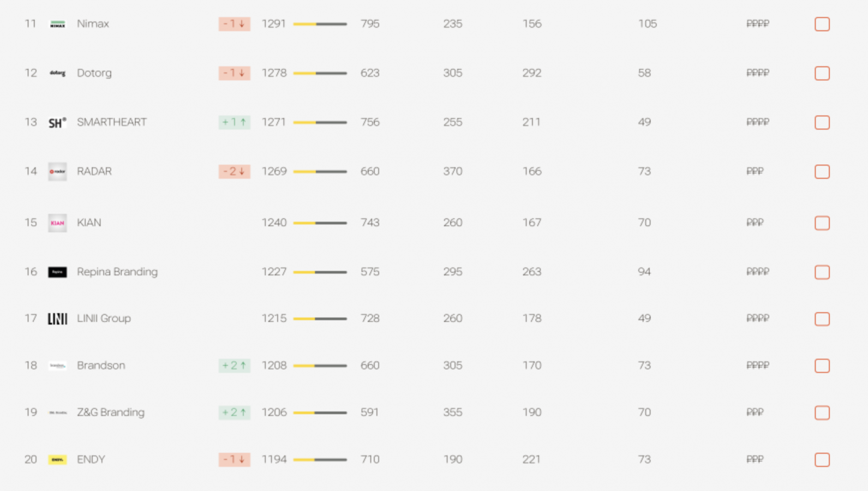This screenshot has width=868, height=491.
Task: Click the black Repina Branding logo
Action: point(57,272)
